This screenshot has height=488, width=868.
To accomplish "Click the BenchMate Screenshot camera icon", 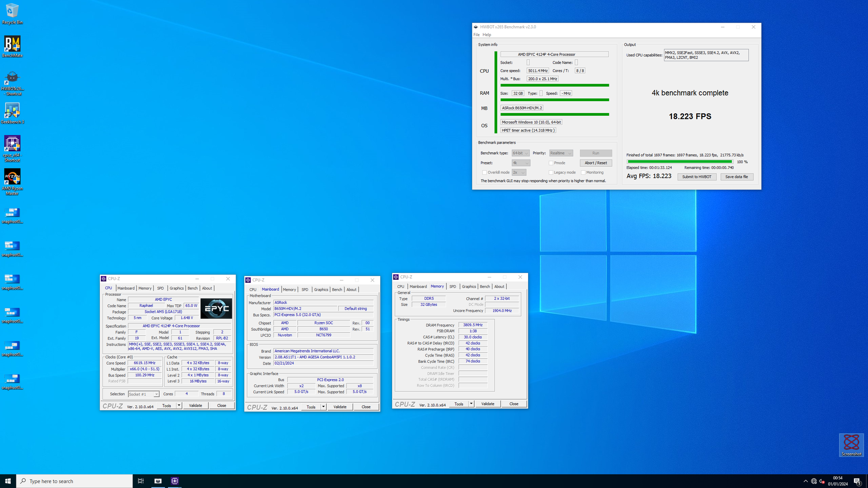I will coord(851,445).
